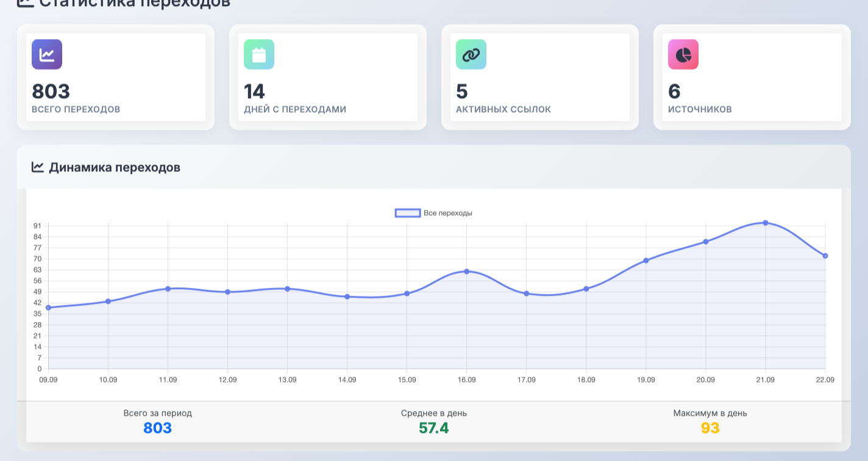Click the chart data point for 14.09
Viewport: 868px width, 461px height.
click(x=347, y=296)
